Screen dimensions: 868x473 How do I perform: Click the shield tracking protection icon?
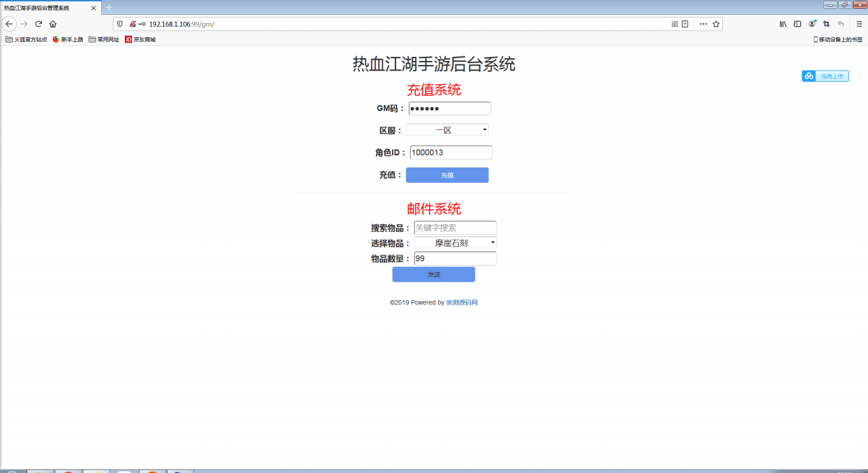tap(119, 24)
